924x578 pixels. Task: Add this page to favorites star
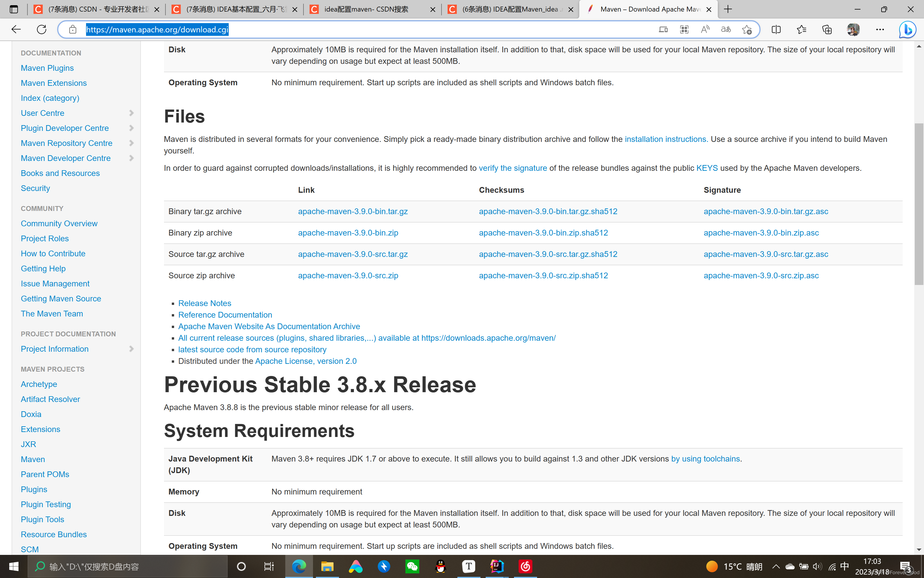[747, 29]
